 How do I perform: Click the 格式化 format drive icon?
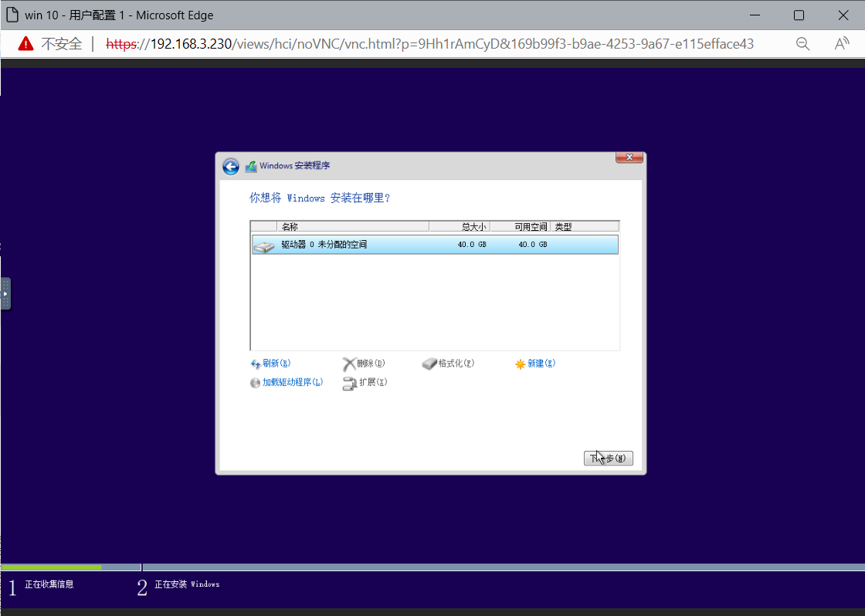(x=429, y=364)
